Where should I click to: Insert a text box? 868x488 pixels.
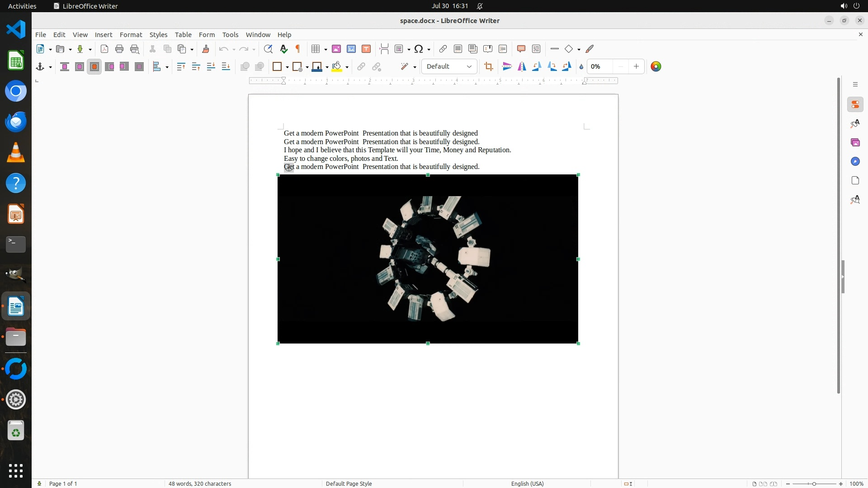point(366,49)
